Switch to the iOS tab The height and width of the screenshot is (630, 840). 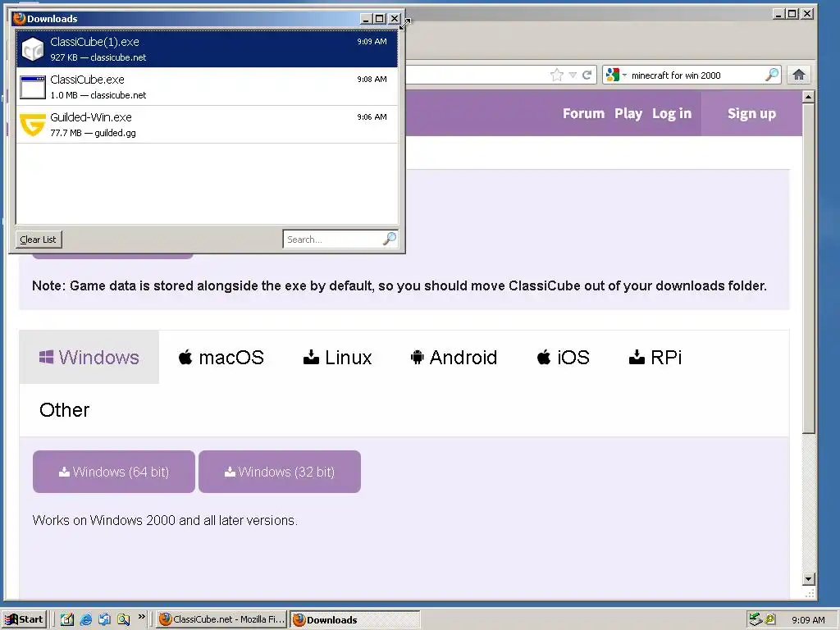click(563, 357)
